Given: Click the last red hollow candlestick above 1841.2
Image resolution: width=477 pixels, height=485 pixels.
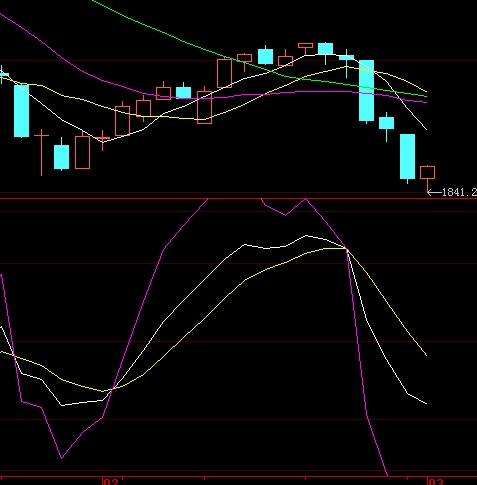Looking at the screenshot, I should coord(427,173).
